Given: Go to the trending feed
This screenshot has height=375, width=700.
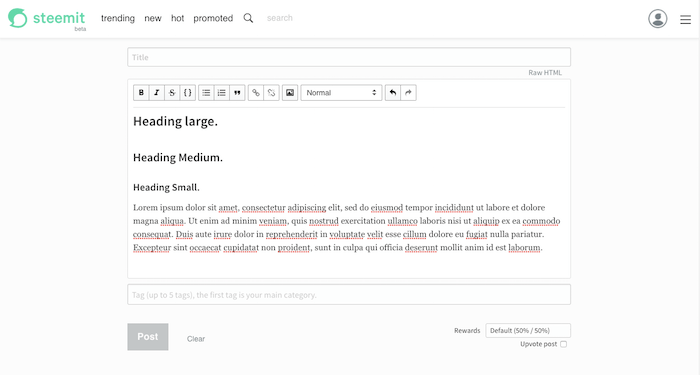Looking at the screenshot, I should pos(118,18).
